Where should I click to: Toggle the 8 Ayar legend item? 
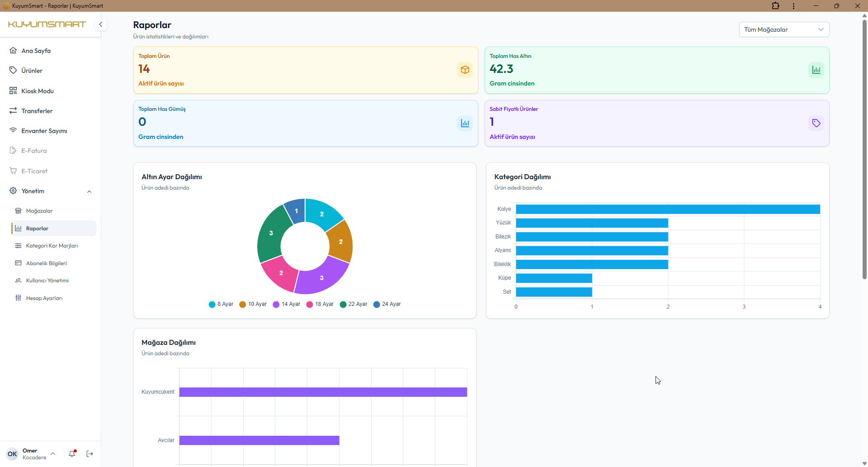point(221,304)
